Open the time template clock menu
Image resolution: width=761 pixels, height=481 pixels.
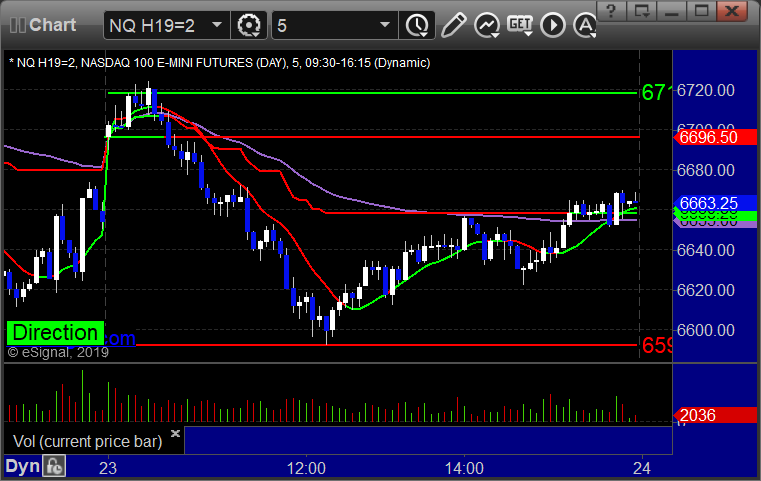click(417, 25)
